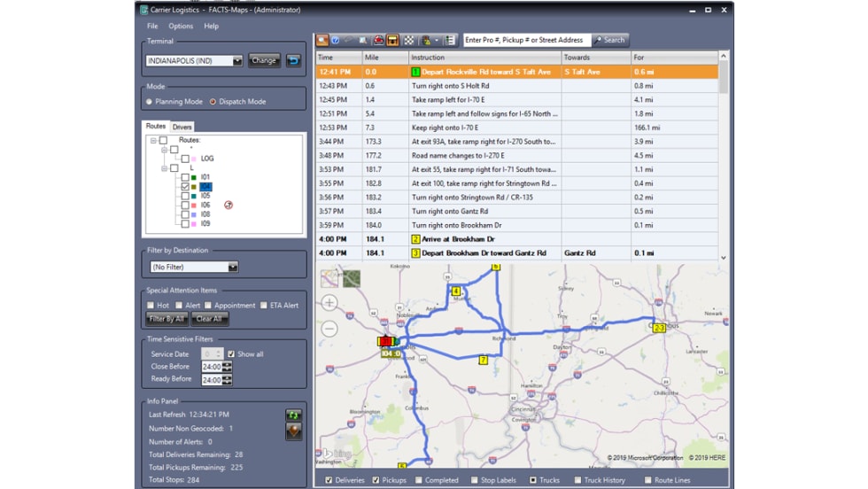Image resolution: width=868 pixels, height=489 pixels.
Task: Click the blue help icon in toolbar
Action: point(337,40)
